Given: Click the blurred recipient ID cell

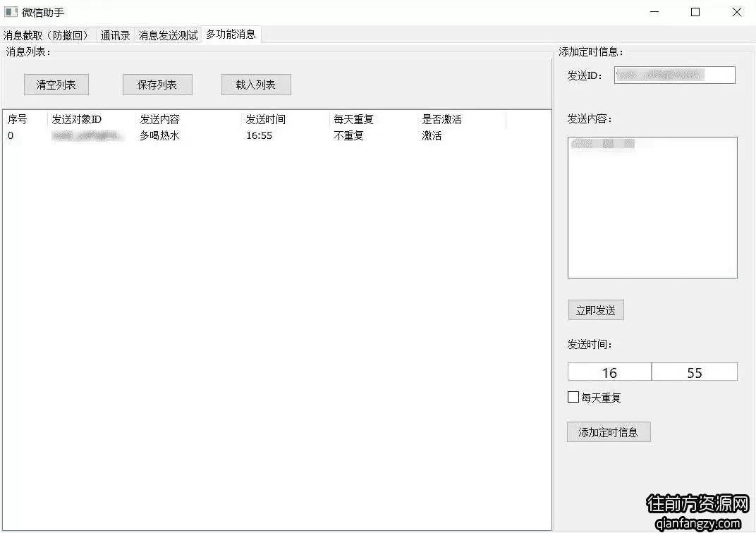Looking at the screenshot, I should (x=87, y=136).
